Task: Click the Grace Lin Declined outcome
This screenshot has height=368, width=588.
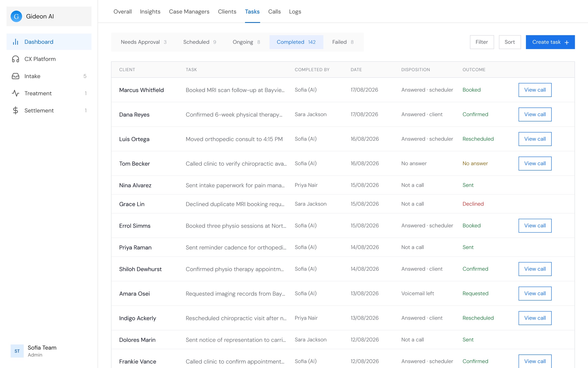Action: coord(473,204)
